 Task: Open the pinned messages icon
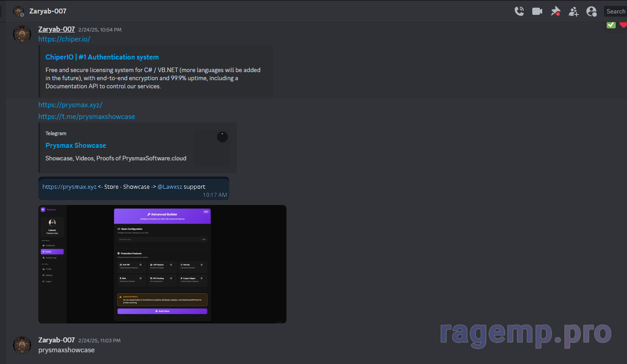click(556, 11)
